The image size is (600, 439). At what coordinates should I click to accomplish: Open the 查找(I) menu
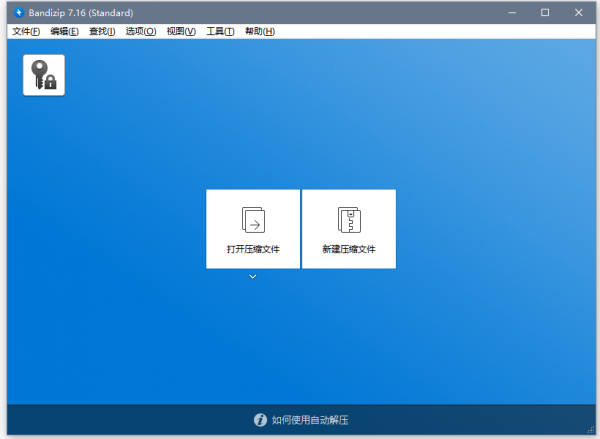102,32
